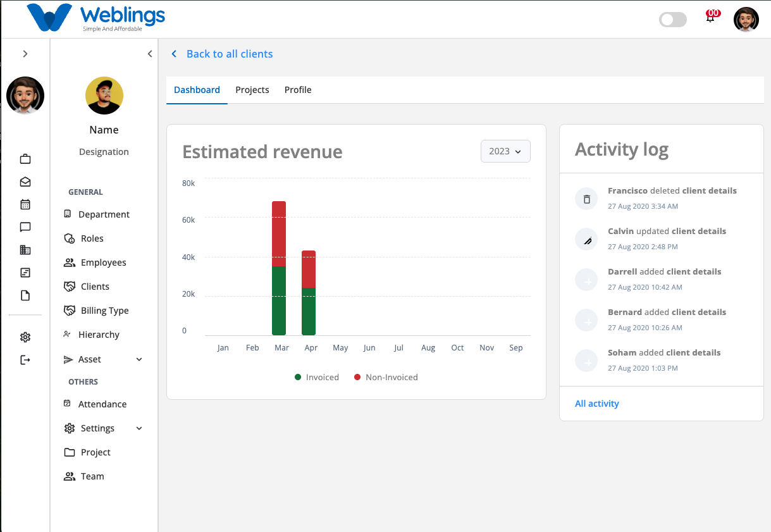
Task: Open the All activity link
Action: coord(597,404)
